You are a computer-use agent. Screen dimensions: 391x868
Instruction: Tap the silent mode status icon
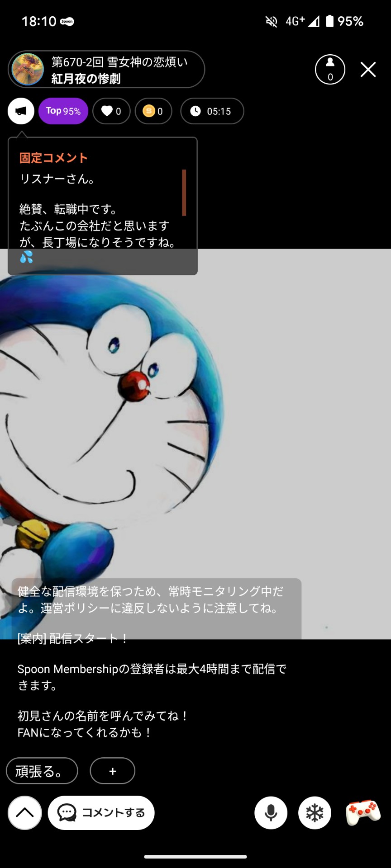[271, 21]
